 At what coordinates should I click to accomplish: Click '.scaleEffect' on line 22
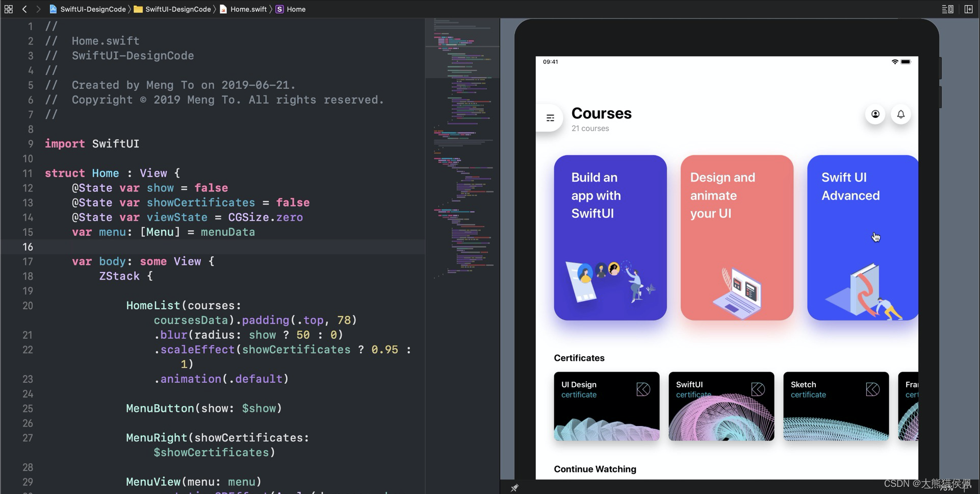[194, 350]
